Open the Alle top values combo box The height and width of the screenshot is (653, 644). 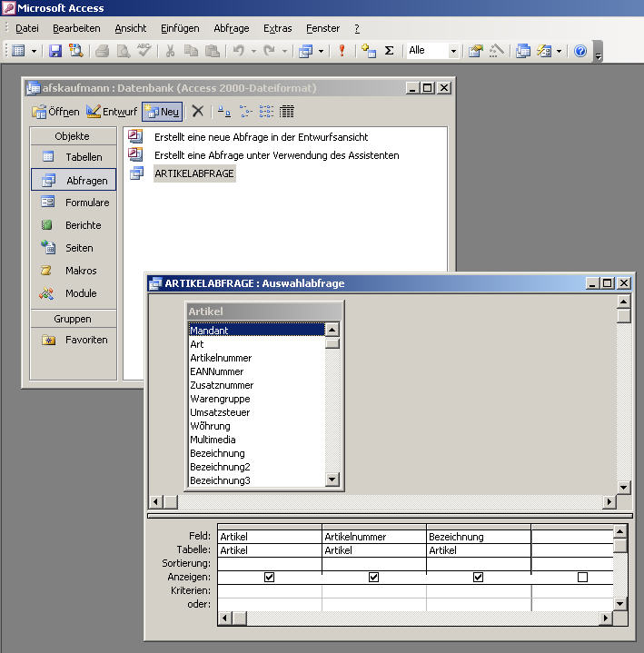432,51
